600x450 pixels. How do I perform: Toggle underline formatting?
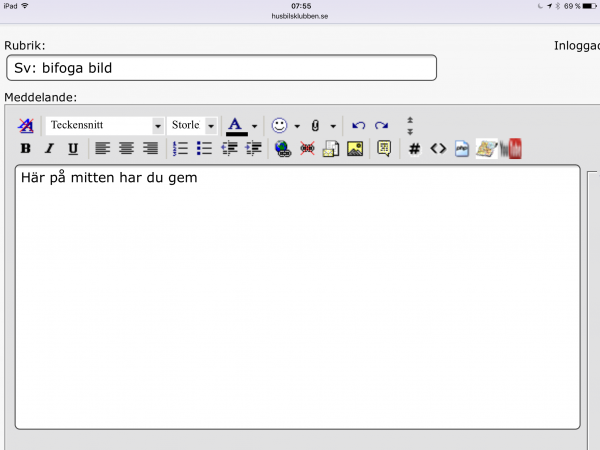click(x=73, y=149)
